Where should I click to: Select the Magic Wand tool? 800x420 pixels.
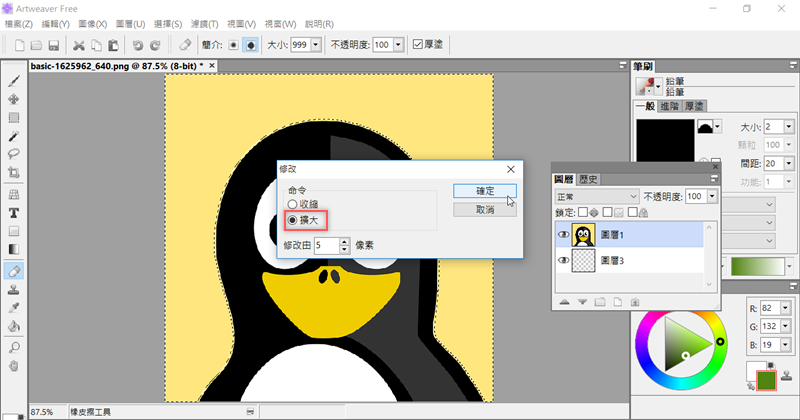(x=14, y=135)
